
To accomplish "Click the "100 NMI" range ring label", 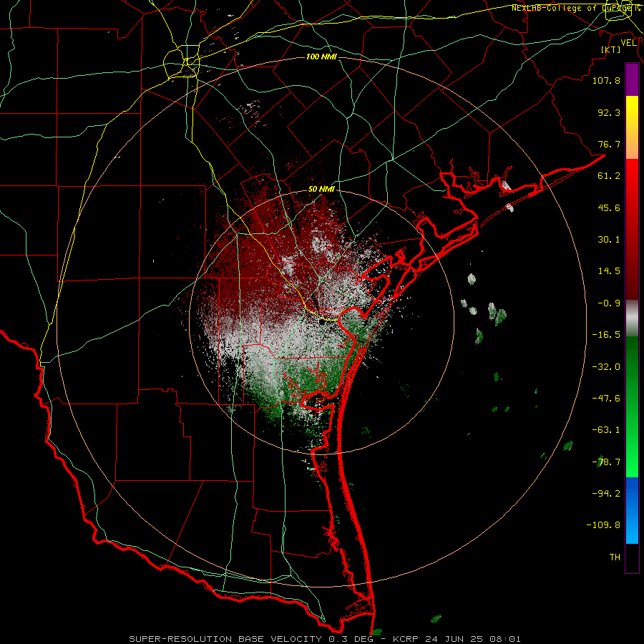I will point(321,57).
